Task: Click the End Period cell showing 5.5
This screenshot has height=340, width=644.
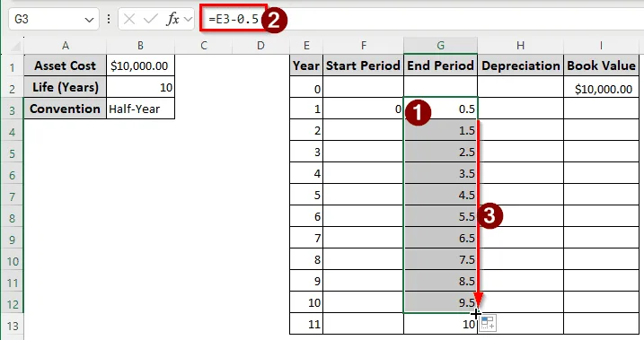Action: [x=441, y=216]
